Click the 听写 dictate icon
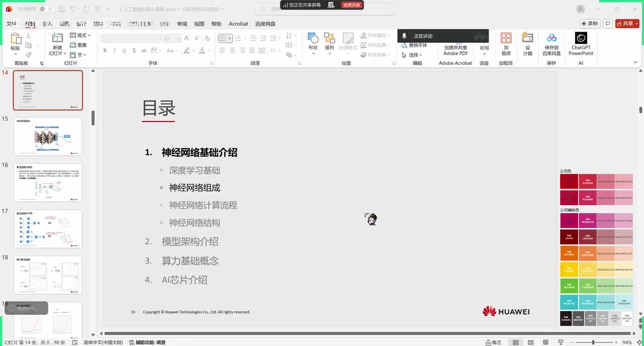 pyautogui.click(x=484, y=48)
